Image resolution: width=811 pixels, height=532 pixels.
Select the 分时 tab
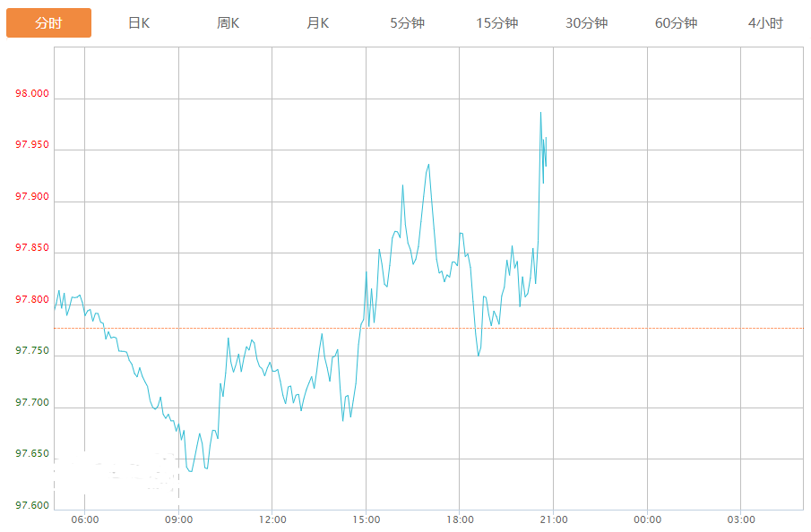point(48,23)
